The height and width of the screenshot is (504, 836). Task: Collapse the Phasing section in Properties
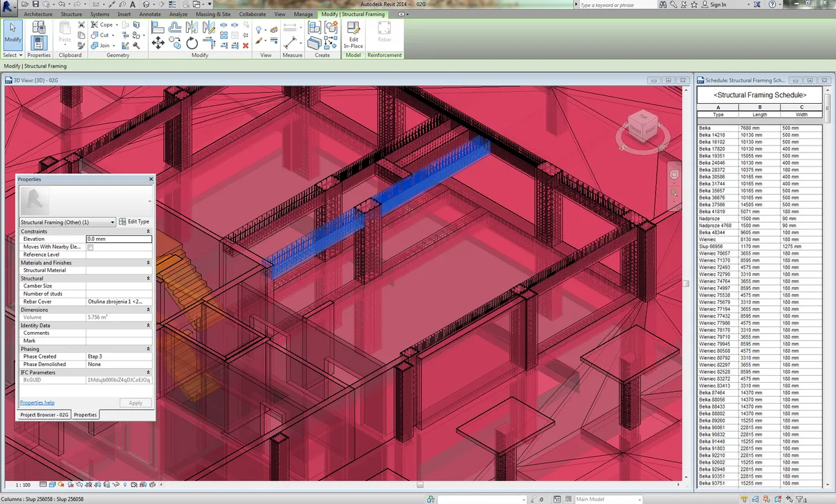148,349
